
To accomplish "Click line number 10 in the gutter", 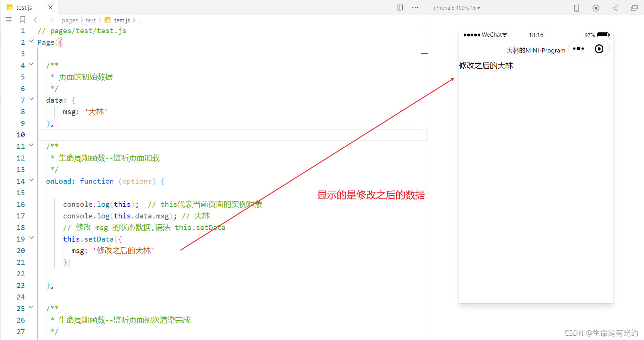I will click(21, 135).
